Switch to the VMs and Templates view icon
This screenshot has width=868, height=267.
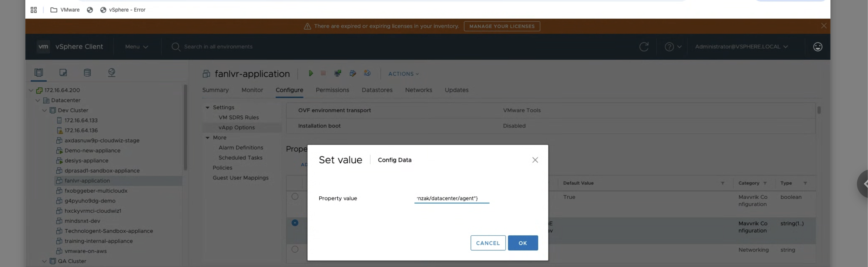[63, 73]
